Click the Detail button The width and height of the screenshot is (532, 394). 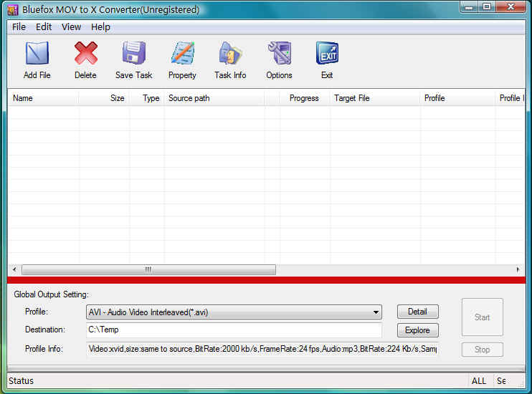(x=418, y=312)
